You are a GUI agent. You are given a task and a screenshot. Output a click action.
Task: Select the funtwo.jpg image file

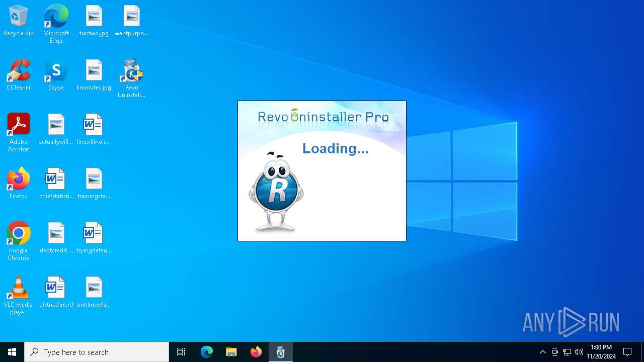[x=94, y=21]
